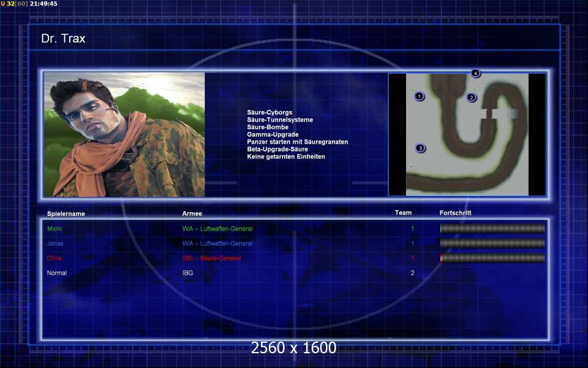
Task: Click the Normal AI player entry
Action: tap(57, 273)
